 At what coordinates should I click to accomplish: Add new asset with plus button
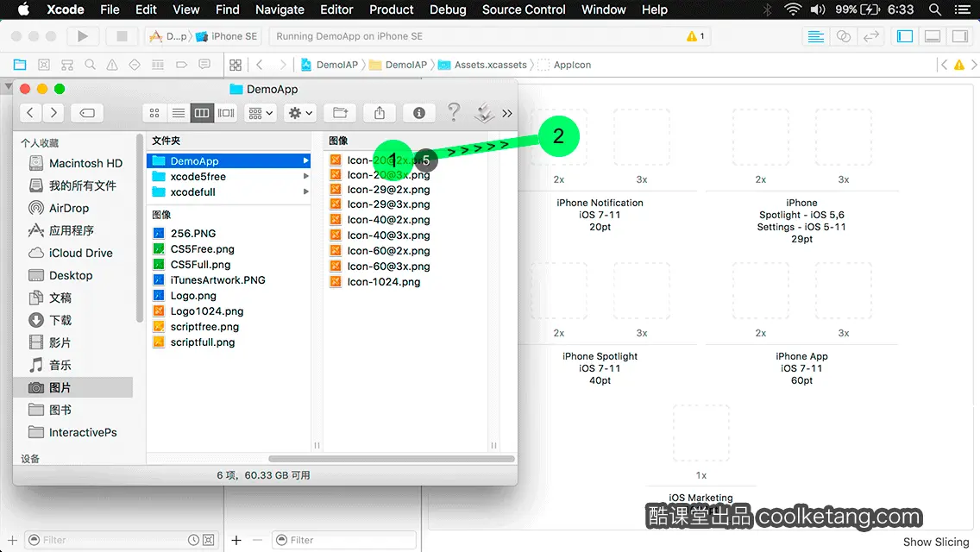click(x=236, y=540)
